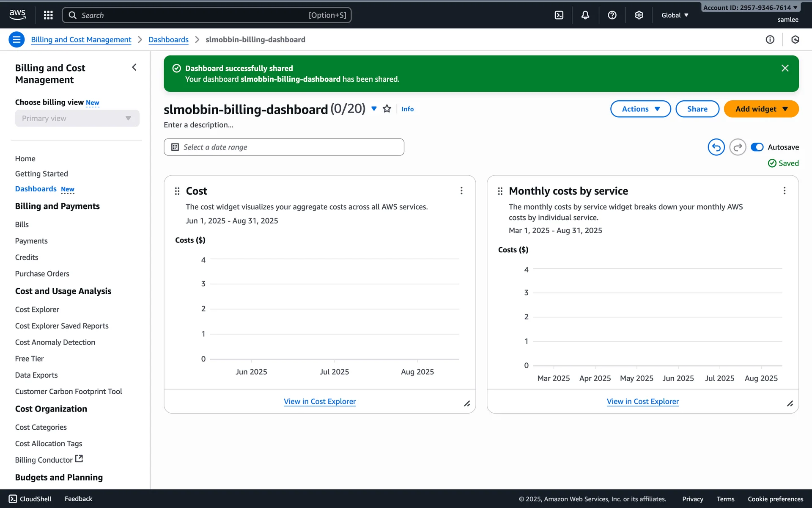Launch CloudShell from top bar icon
The width and height of the screenshot is (812, 508).
coord(559,15)
